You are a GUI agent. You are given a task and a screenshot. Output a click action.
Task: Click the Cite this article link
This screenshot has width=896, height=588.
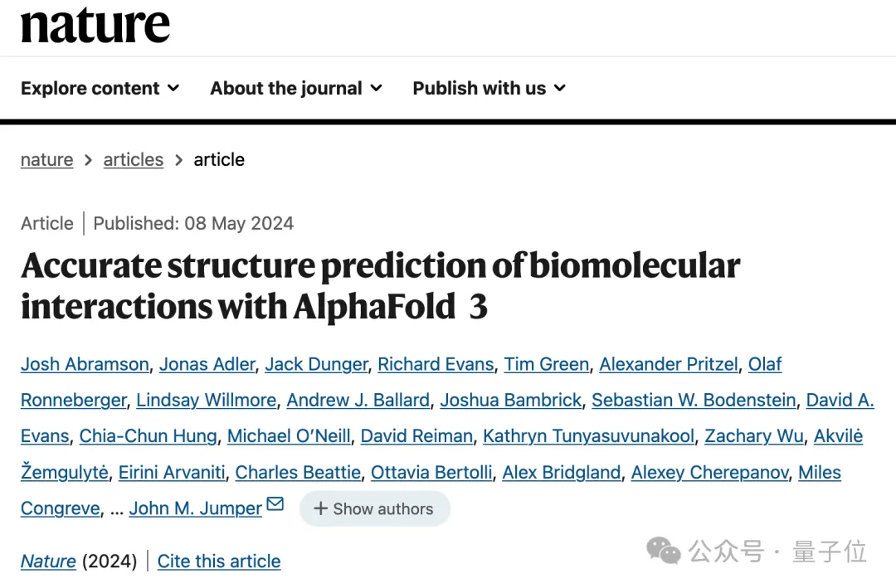point(219,561)
